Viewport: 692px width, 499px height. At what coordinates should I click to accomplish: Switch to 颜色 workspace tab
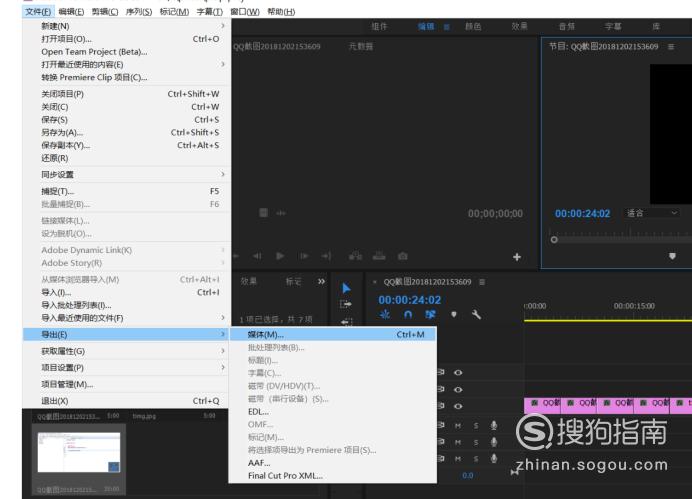pos(473,26)
